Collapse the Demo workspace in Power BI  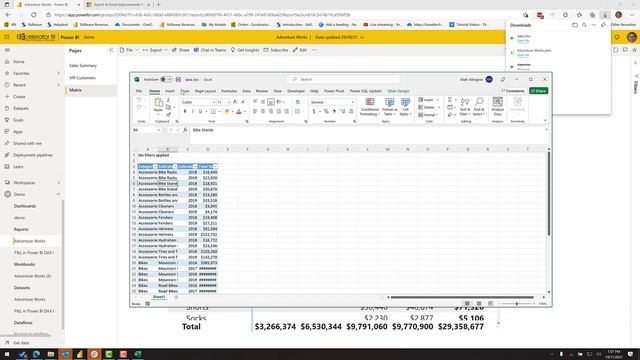pos(58,194)
